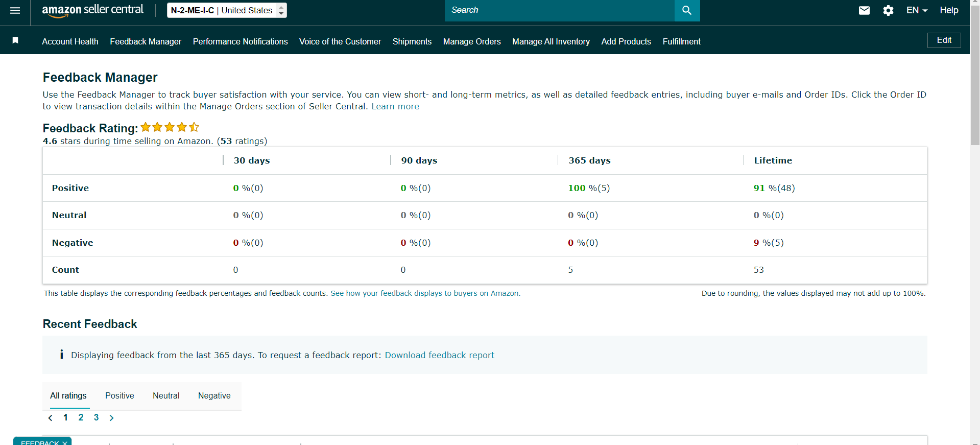The width and height of the screenshot is (980, 445).
Task: Close the FEEDBACK tab popup
Action: point(65,443)
